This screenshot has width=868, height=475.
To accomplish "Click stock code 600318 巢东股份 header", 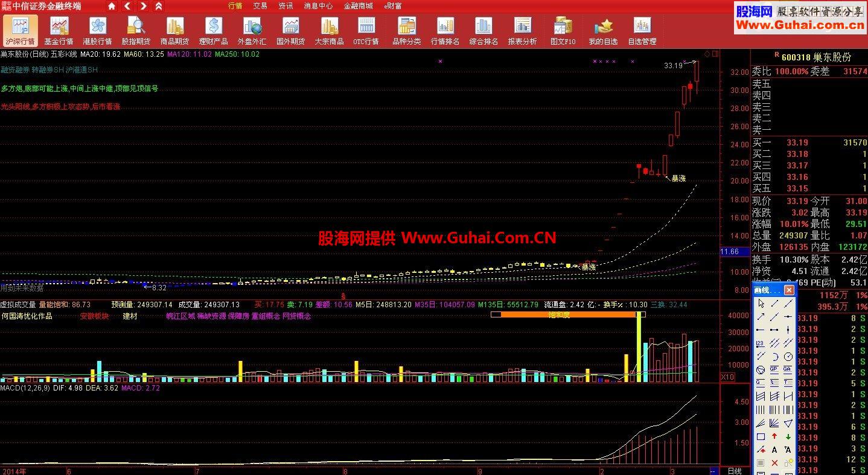I will coord(815,57).
